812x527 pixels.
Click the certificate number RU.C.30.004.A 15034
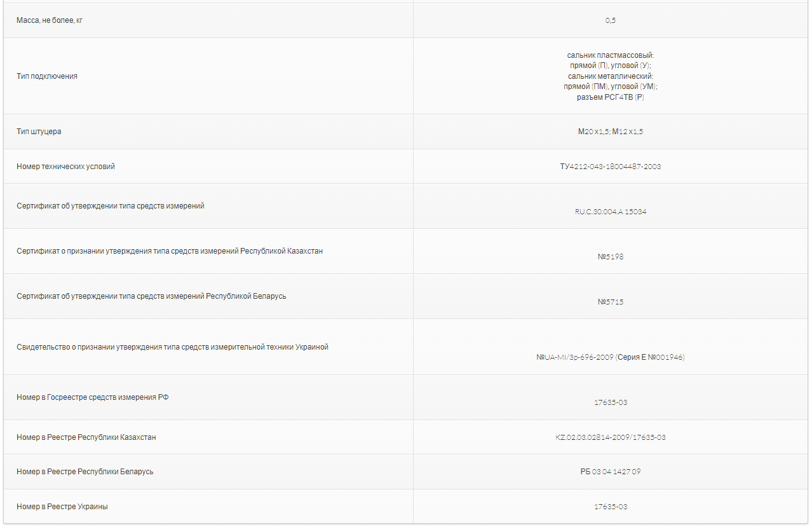(610, 212)
